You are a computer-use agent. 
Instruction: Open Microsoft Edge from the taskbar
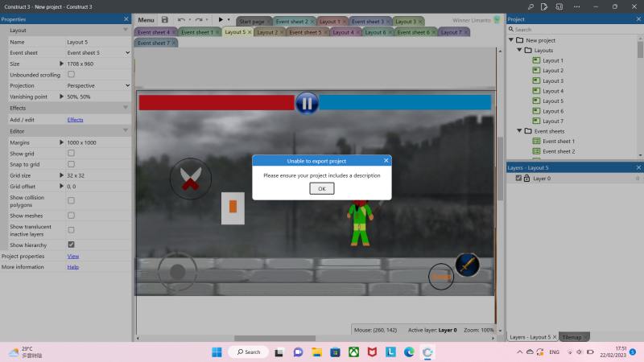pyautogui.click(x=409, y=352)
